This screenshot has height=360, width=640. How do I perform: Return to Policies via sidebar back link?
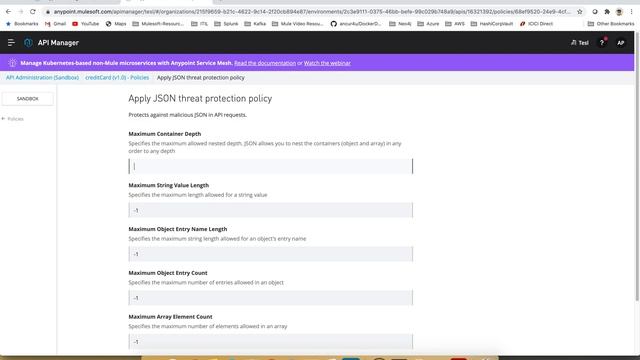(x=13, y=119)
